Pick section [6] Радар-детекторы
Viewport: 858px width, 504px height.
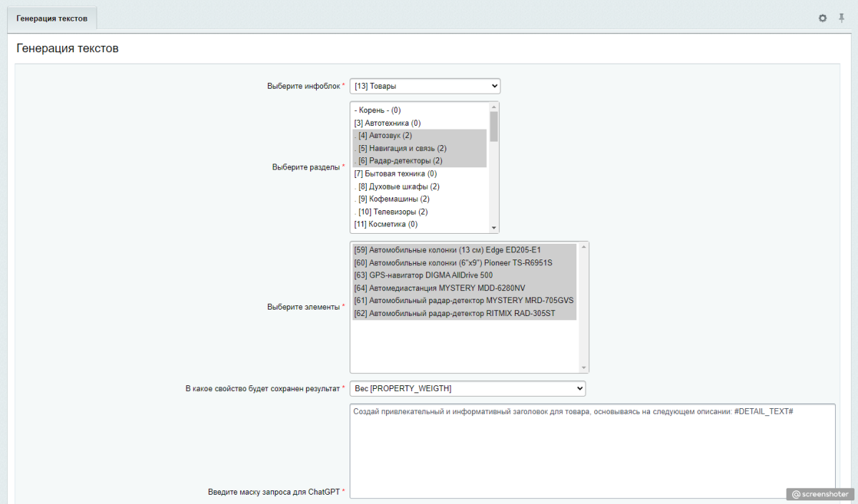400,161
